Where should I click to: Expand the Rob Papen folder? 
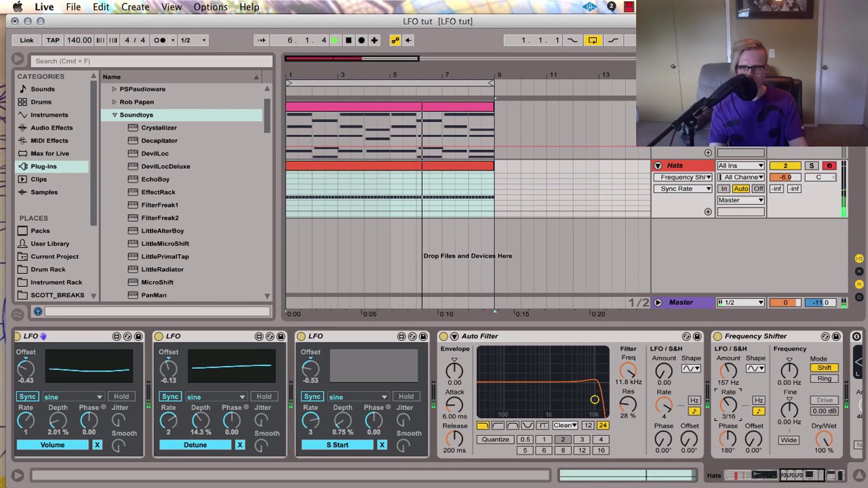(x=114, y=102)
